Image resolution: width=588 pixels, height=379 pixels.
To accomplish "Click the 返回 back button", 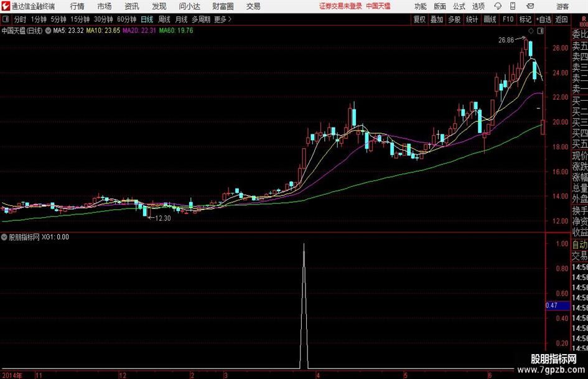I will tap(561, 19).
